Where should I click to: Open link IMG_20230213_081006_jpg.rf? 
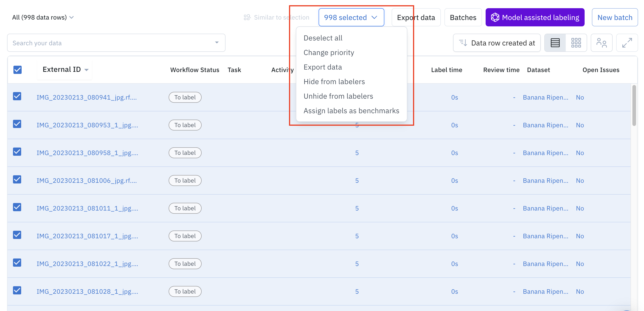click(x=86, y=180)
